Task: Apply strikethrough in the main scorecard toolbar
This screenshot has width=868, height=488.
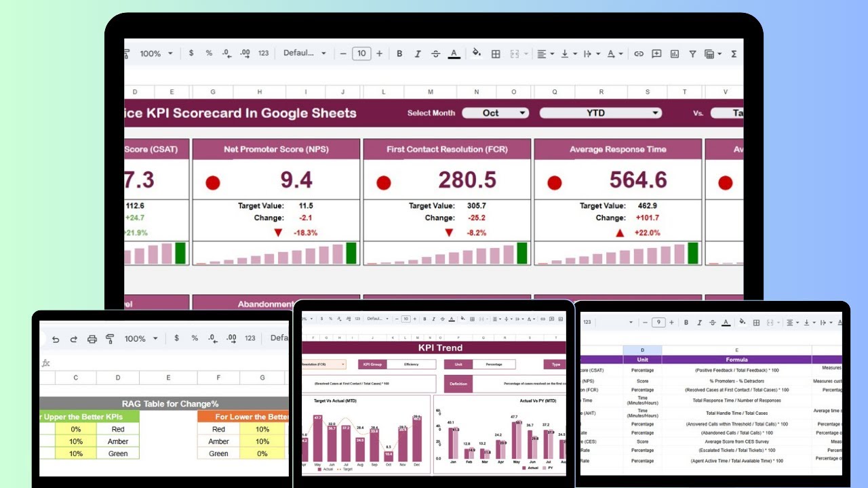Action: tap(435, 54)
